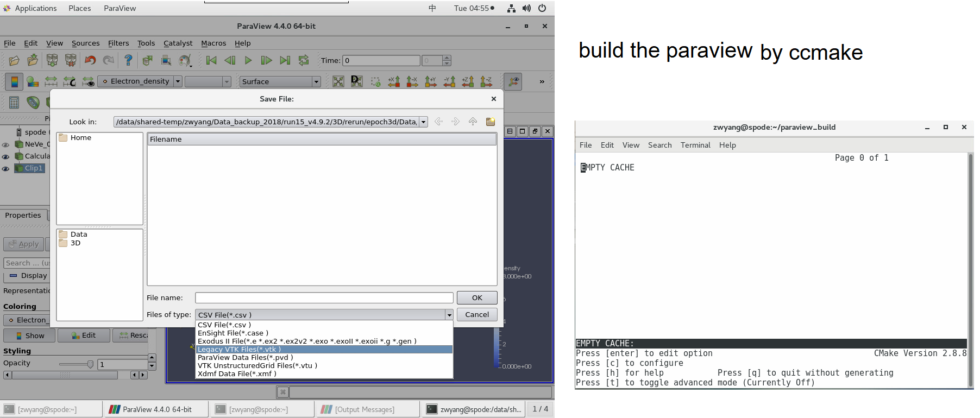This screenshot has height=418, width=980.
Task: Toggle visibility eye for Clip1
Action: [x=5, y=168]
